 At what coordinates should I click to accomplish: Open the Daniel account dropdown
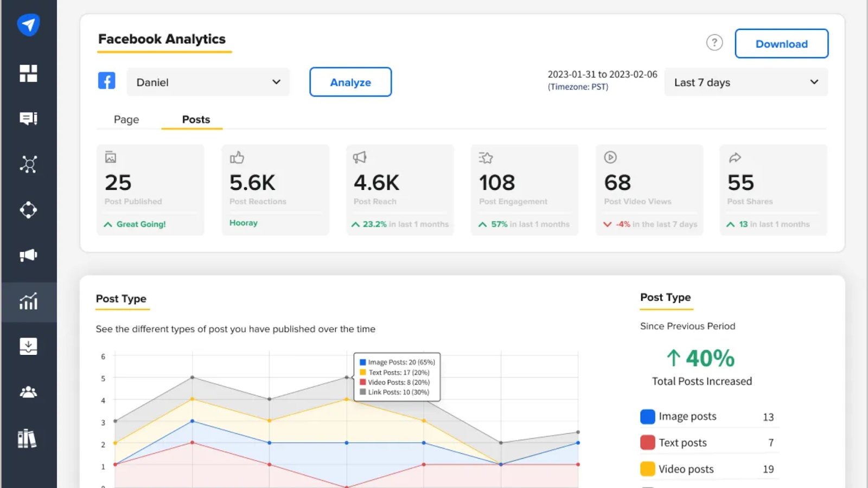point(208,82)
